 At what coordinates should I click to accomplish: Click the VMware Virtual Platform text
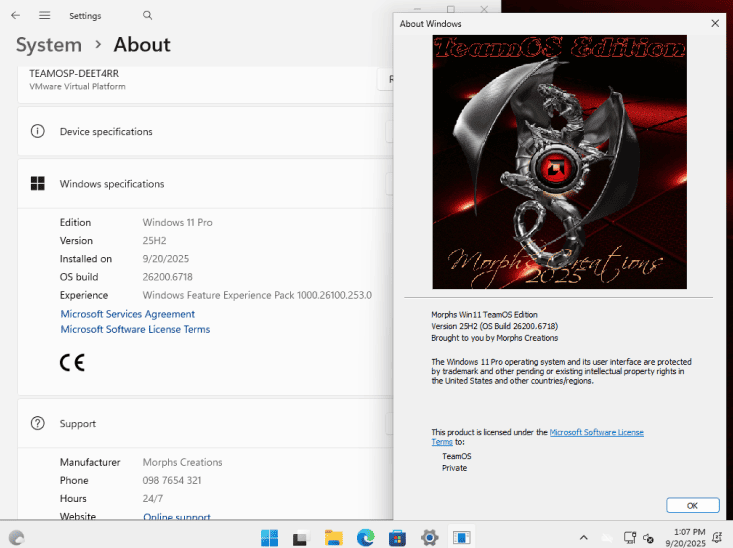tap(77, 87)
